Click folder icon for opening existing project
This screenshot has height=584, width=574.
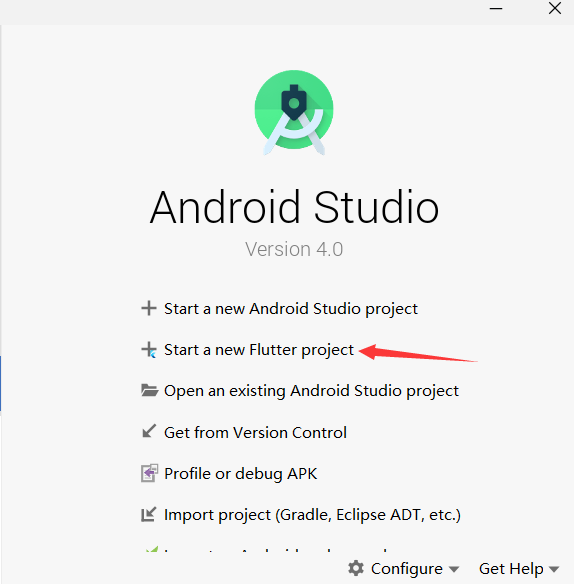tap(149, 390)
